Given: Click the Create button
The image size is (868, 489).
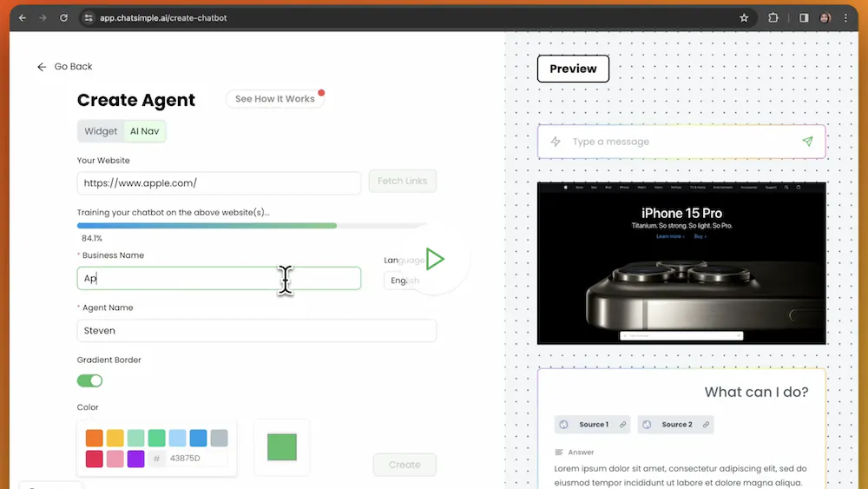Looking at the screenshot, I should 404,465.
